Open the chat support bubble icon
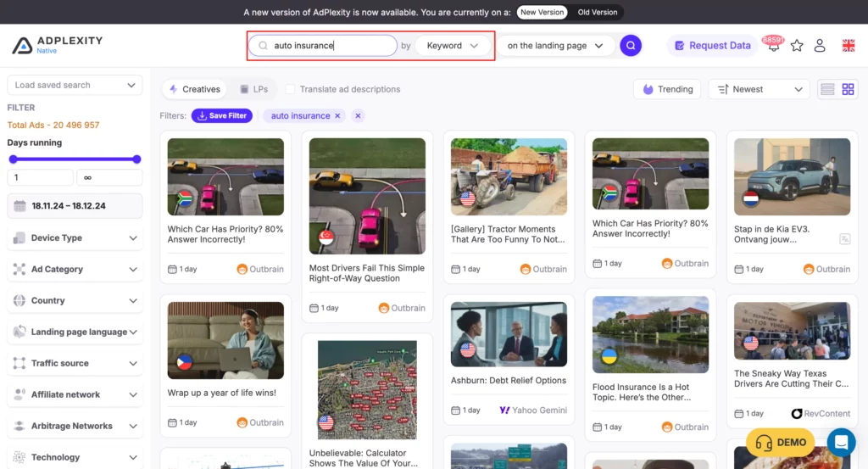The image size is (868, 469). [841, 442]
